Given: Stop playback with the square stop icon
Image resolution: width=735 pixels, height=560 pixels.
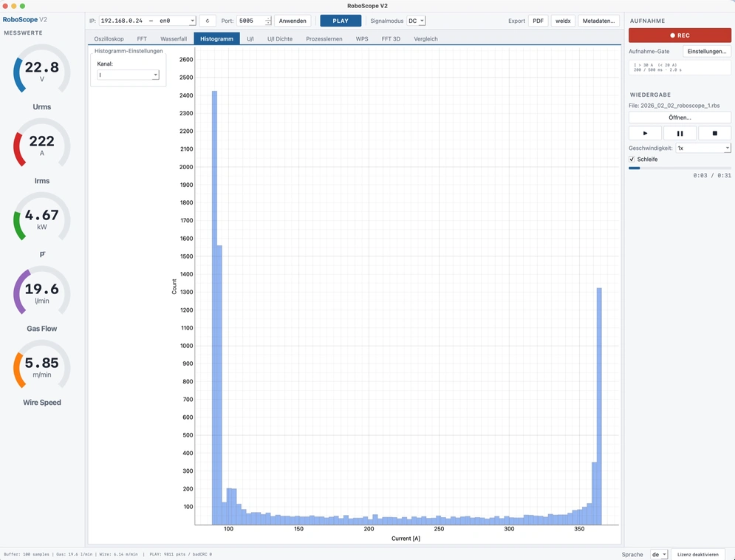Looking at the screenshot, I should point(714,133).
